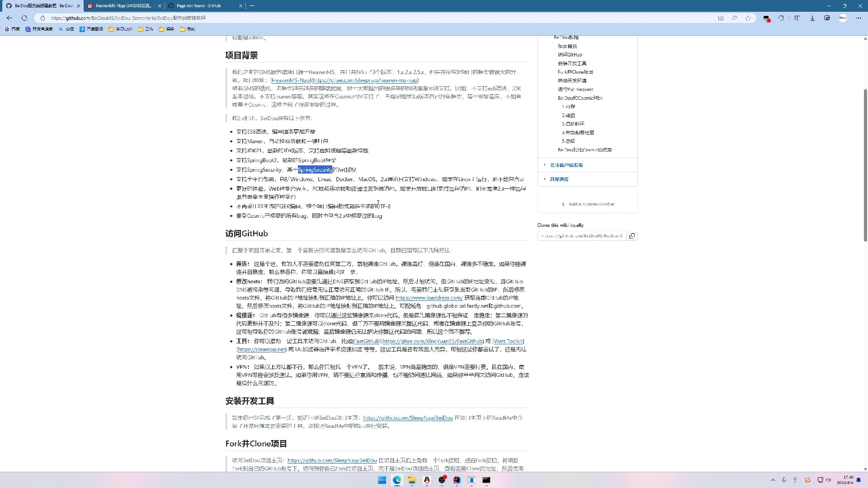
Task: Click Add a custom sidebar
Action: coord(588,204)
